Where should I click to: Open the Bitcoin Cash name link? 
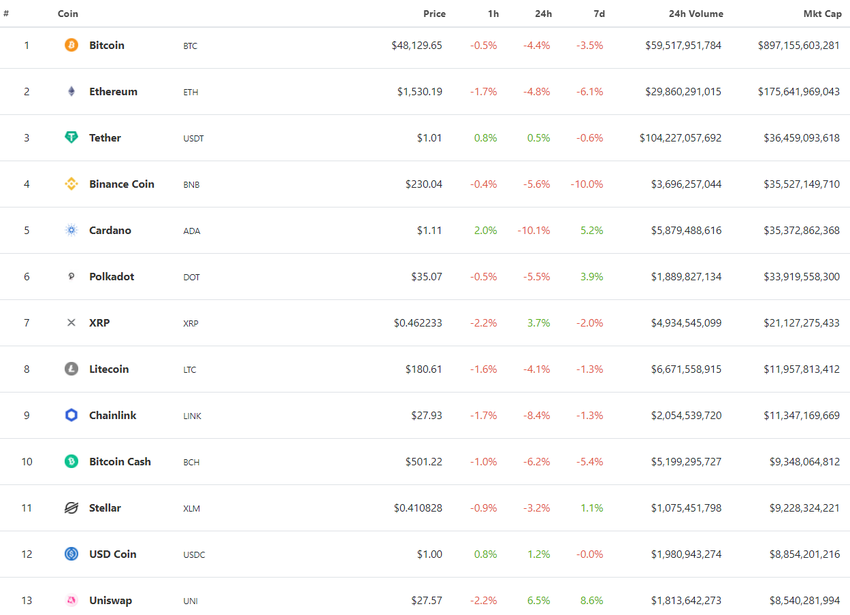(x=120, y=462)
